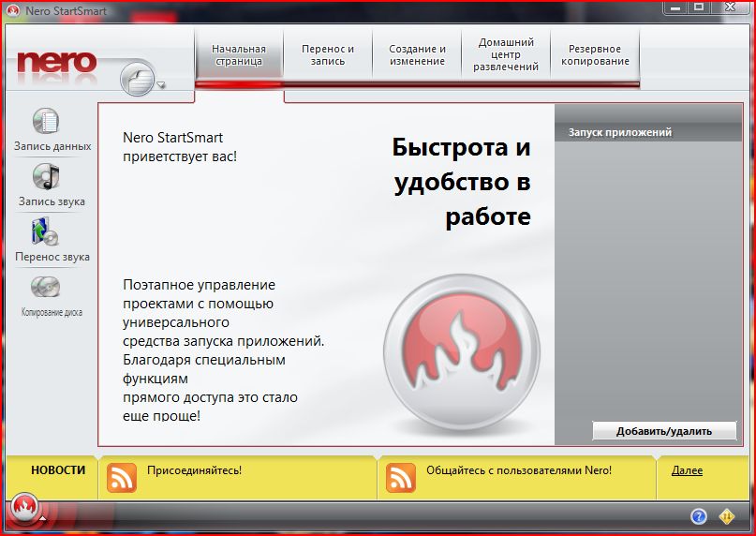Viewport: 756px width, 536px height.
Task: Click the Nero flame button in bottom-left corner
Action: 25,508
